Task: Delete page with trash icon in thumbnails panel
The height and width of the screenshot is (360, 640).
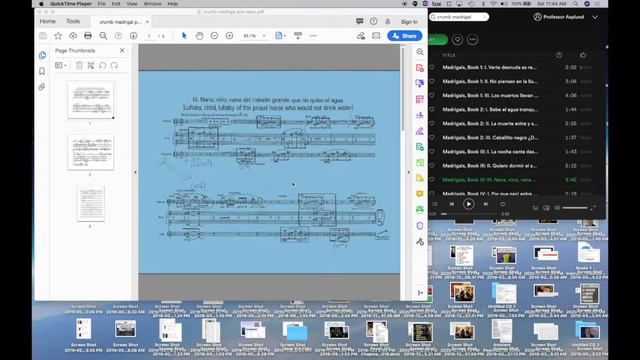Action: point(79,65)
